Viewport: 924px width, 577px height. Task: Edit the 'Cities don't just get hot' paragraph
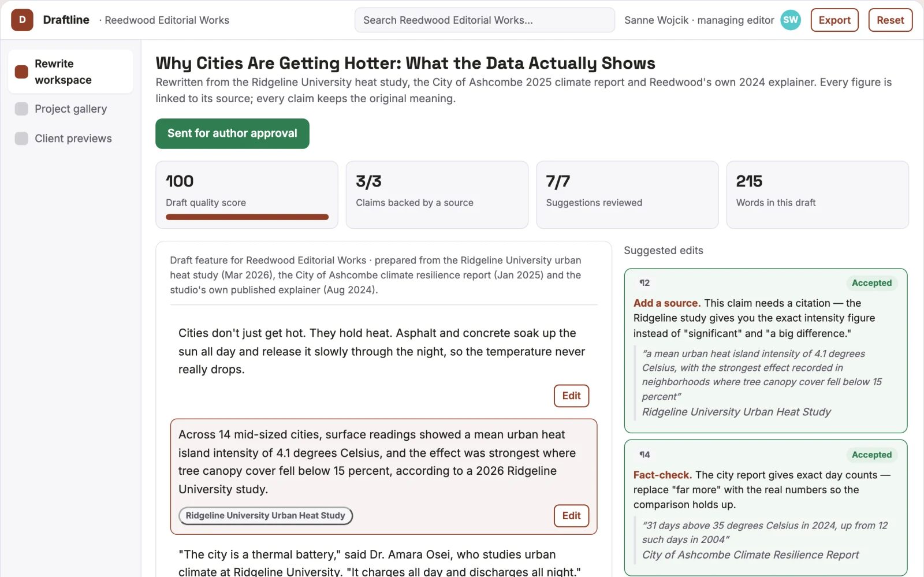(x=571, y=396)
